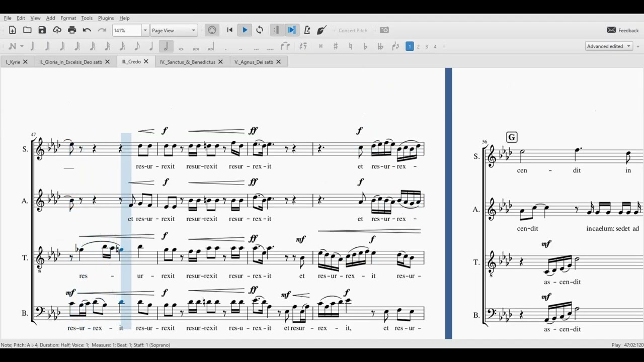Open the Feedback envelope link
Image resolution: width=644 pixels, height=362 pixels.
tap(623, 30)
